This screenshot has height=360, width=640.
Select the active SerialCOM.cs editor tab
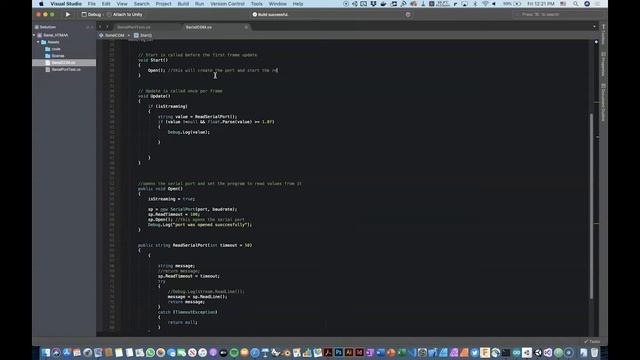coord(199,27)
